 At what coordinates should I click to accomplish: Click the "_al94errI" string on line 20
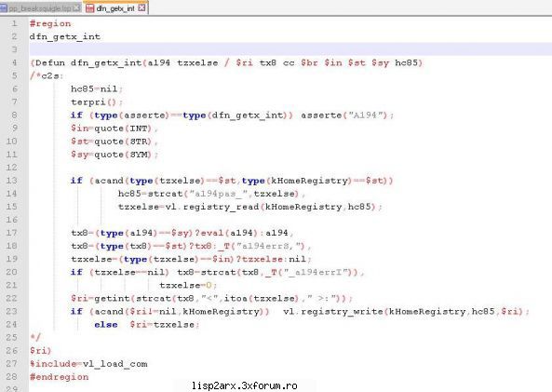click(316, 272)
